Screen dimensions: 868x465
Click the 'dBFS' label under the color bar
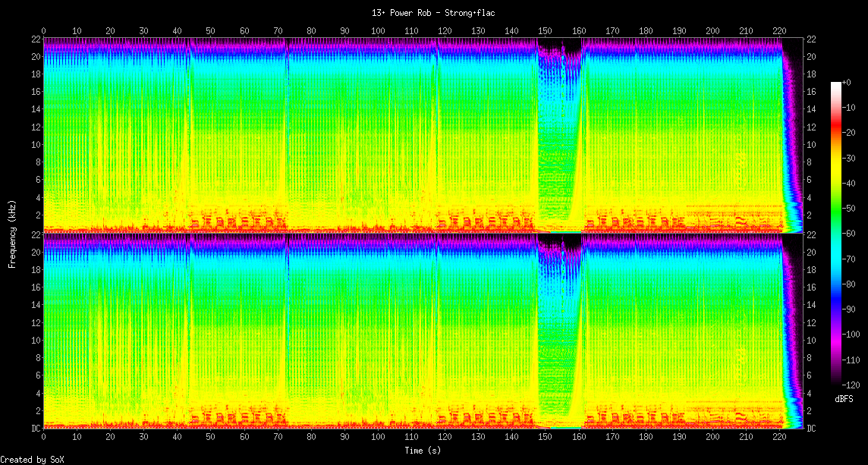coord(844,399)
